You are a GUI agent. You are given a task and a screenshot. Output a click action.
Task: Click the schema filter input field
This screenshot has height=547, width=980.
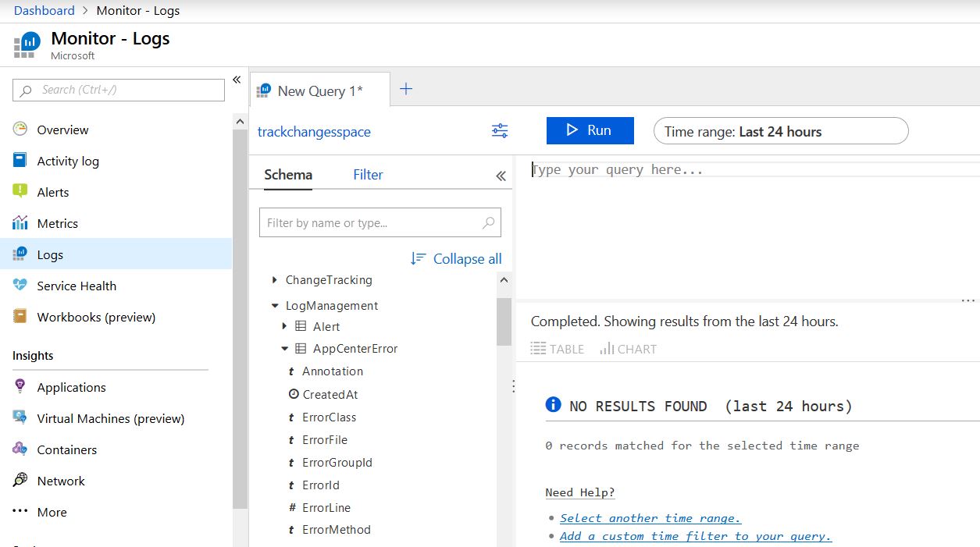372,223
